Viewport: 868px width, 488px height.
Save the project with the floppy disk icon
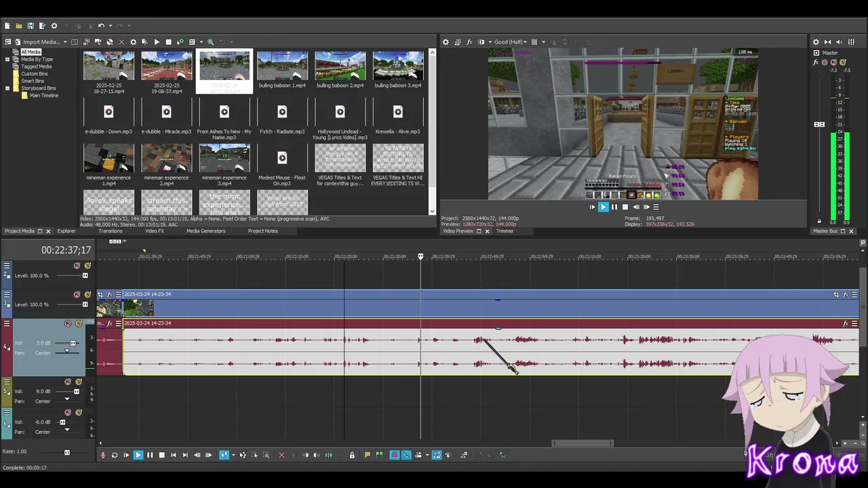[31, 26]
